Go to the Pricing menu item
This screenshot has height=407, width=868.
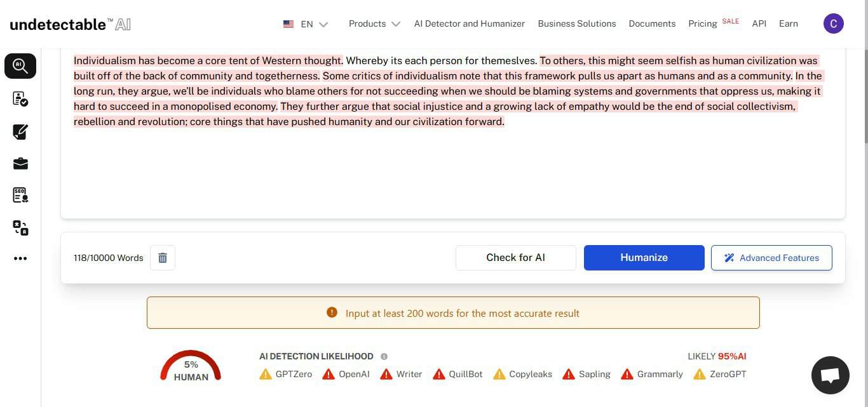click(703, 23)
